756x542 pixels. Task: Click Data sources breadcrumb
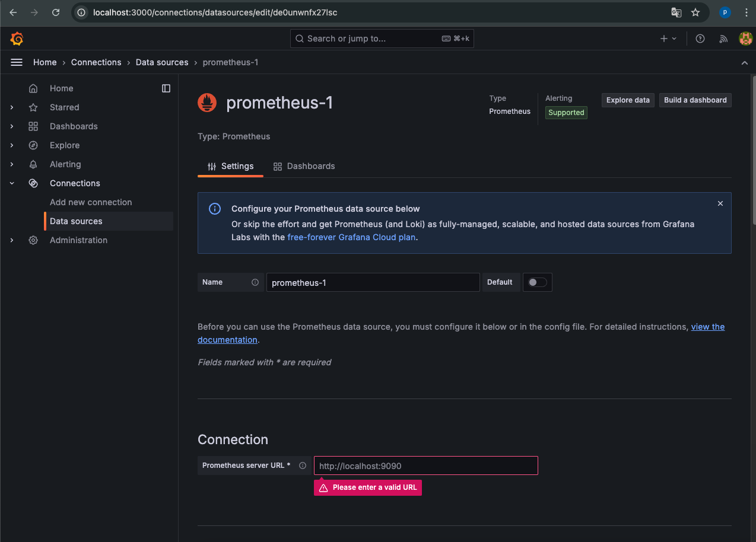(x=162, y=62)
